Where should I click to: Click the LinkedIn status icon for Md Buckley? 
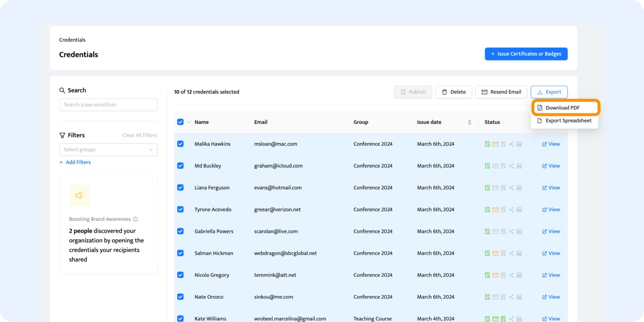coord(519,166)
